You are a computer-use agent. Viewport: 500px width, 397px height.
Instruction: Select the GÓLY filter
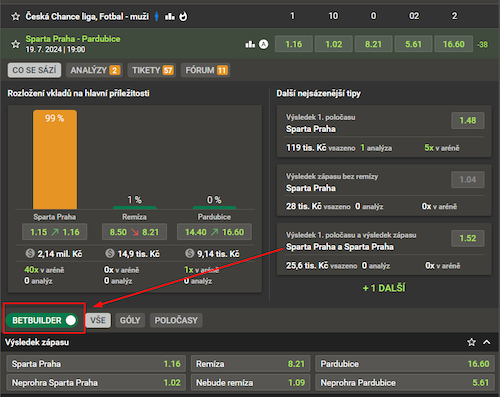pos(130,320)
